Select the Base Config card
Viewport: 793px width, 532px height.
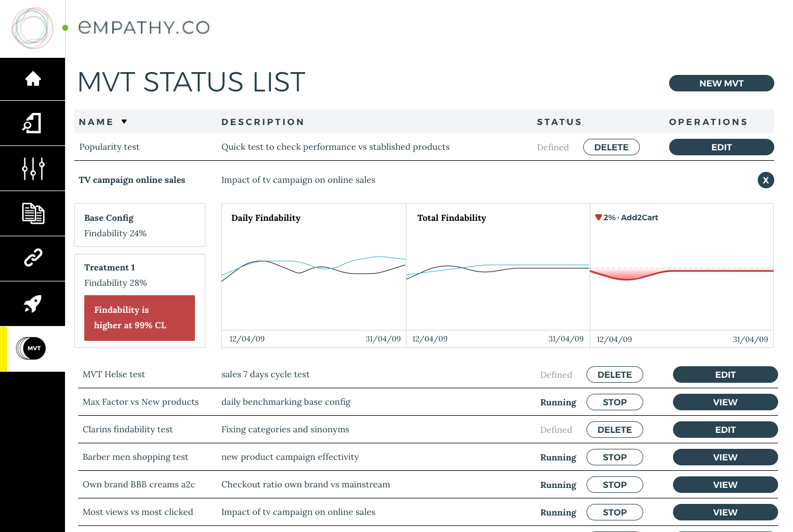coord(140,225)
